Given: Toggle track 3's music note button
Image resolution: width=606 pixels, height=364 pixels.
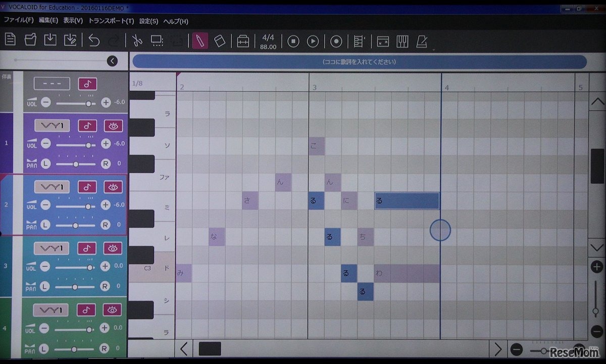Looking at the screenshot, I should click(x=87, y=248).
